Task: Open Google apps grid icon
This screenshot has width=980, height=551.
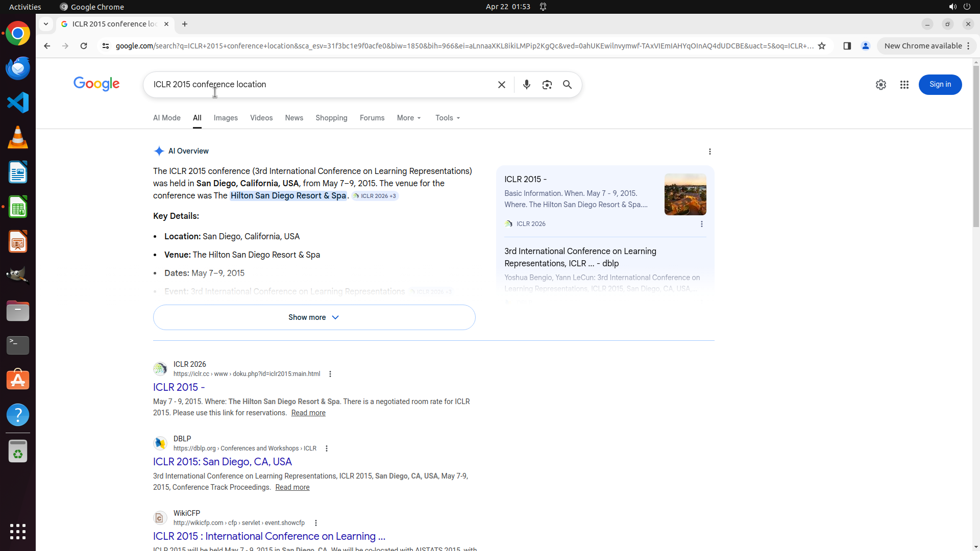Action: (x=904, y=85)
